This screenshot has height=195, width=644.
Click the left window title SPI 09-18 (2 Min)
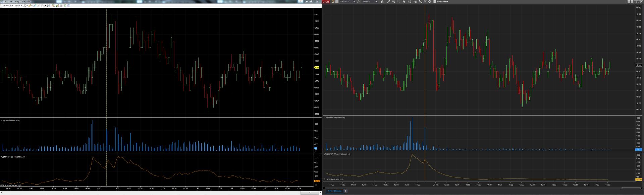[11, 1]
